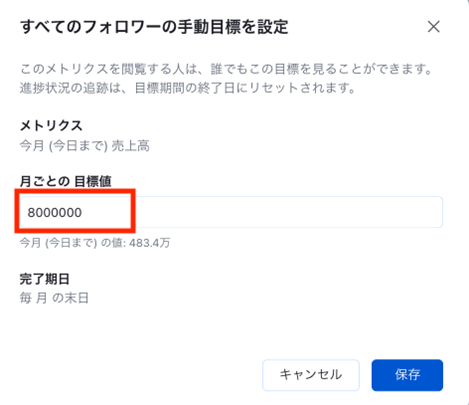Click the description line starting 進捗状況の追跡は
The image size is (469, 405).
click(x=187, y=88)
